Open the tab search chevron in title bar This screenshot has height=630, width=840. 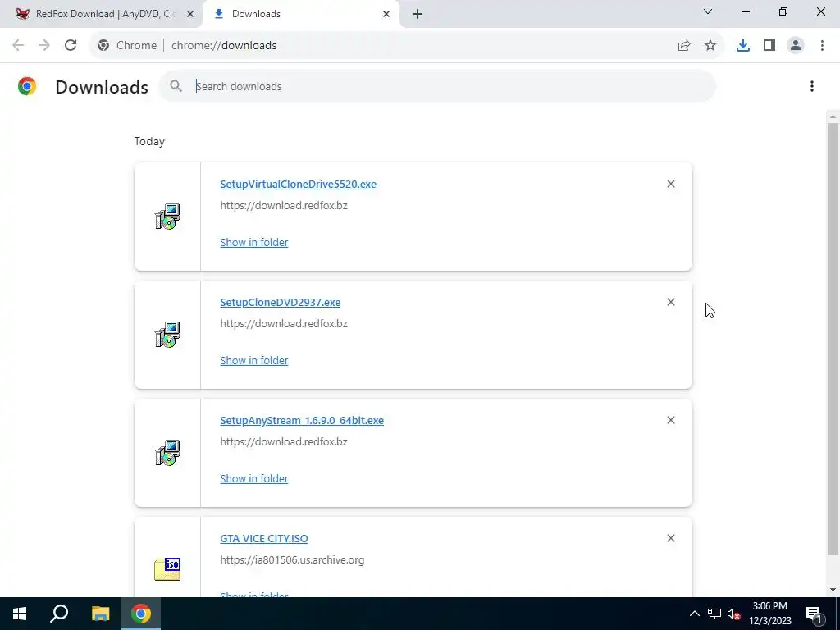(x=708, y=11)
